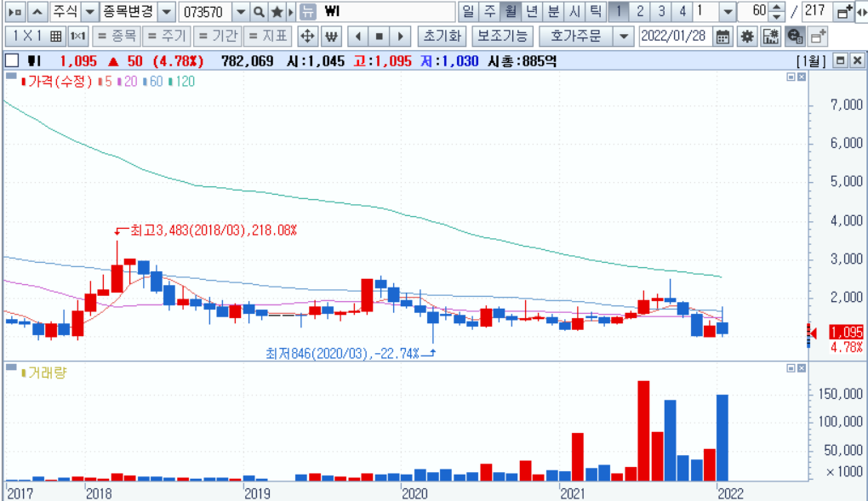Click add-chart icon next to 217
The width and height of the screenshot is (868, 501).
point(843,12)
